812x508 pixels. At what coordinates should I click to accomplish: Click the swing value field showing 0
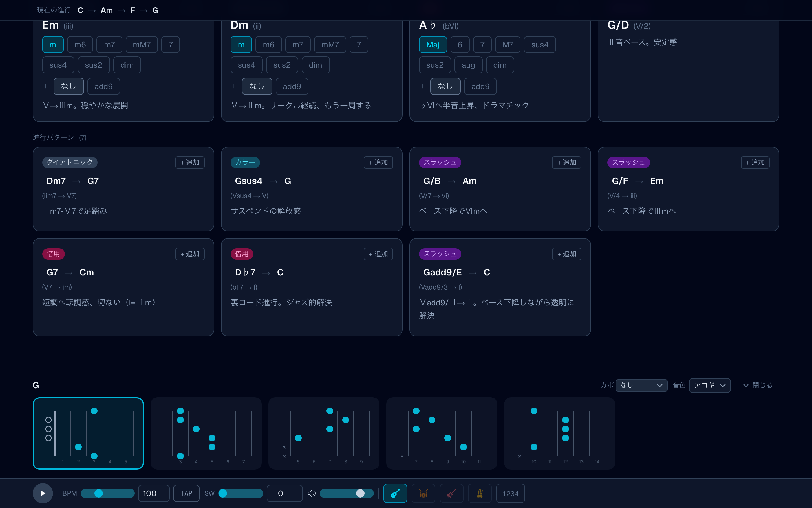[x=284, y=493]
